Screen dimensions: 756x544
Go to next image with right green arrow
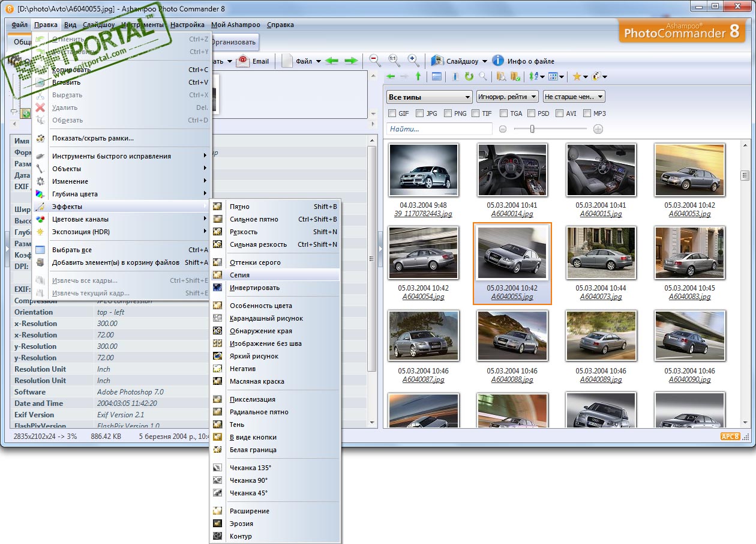351,61
